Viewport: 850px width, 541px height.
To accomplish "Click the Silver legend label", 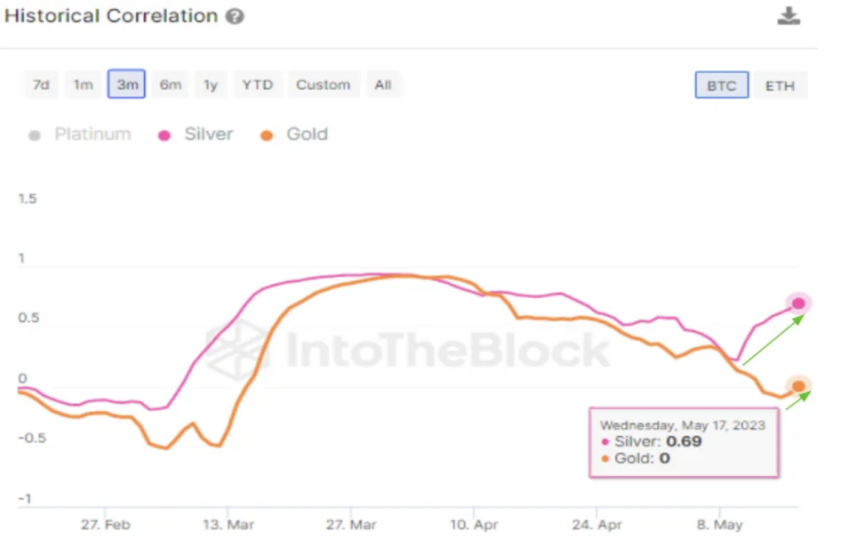I will [209, 134].
